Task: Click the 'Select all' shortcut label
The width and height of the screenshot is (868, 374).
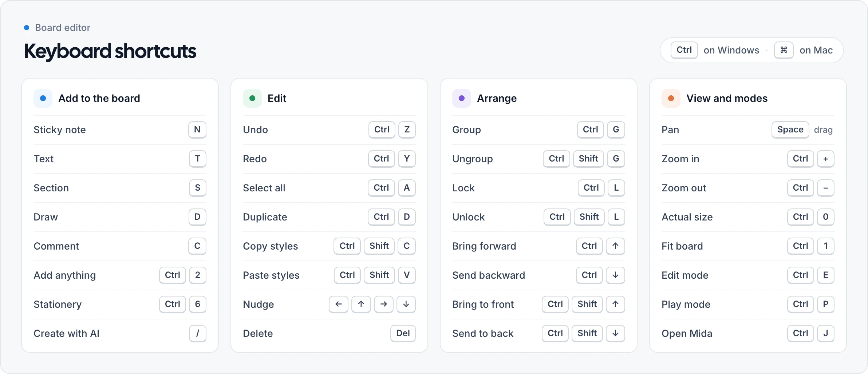Action: 264,188
